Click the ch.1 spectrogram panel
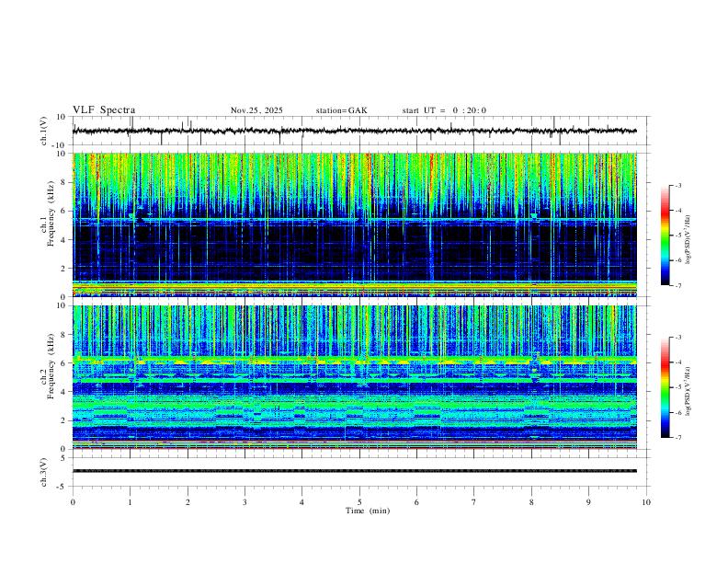The width and height of the screenshot is (728, 563). tap(355, 224)
